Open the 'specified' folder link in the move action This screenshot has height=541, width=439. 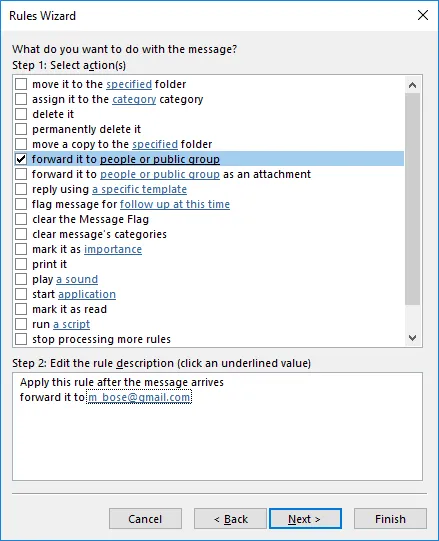pyautogui.click(x=129, y=84)
